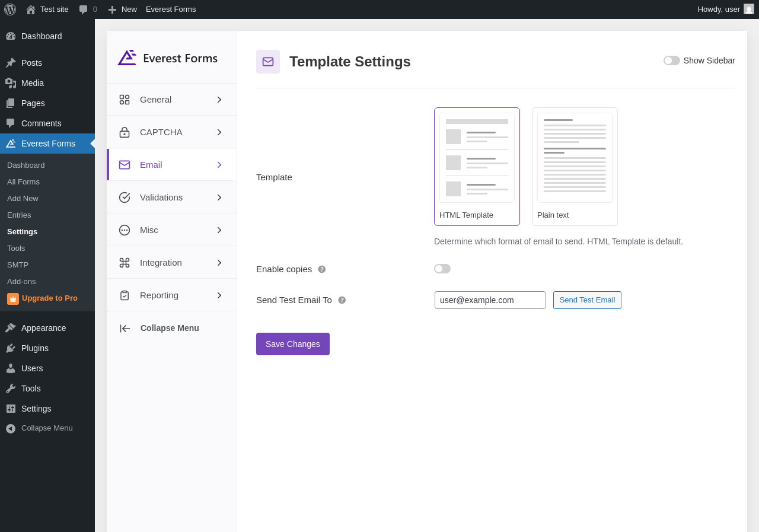Image resolution: width=759 pixels, height=532 pixels.
Task: Click the Users person icon
Action: pyautogui.click(x=11, y=368)
